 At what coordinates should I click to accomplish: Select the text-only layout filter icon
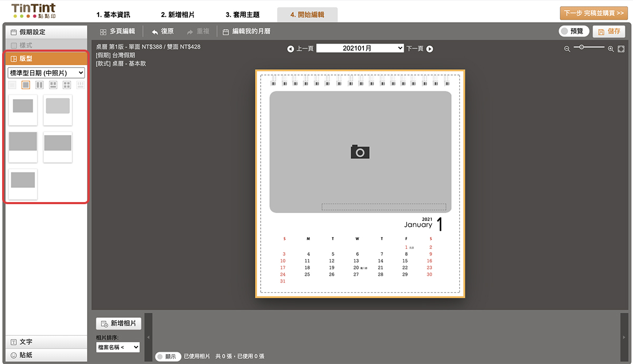pyautogui.click(x=12, y=85)
